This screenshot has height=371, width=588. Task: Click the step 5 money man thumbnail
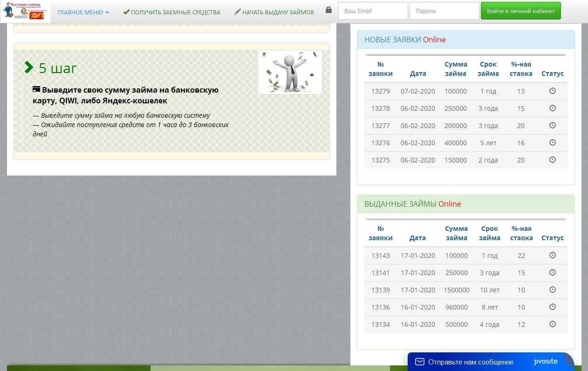point(290,72)
